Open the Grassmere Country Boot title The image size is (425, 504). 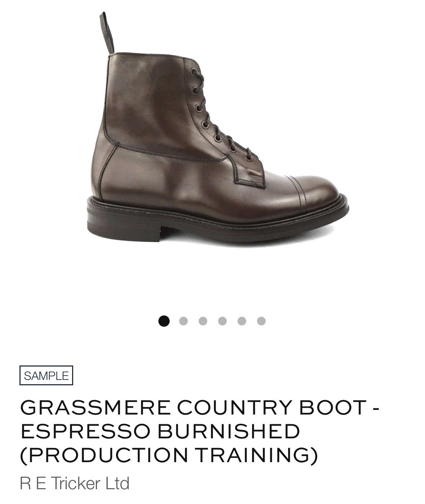pyautogui.click(x=200, y=431)
